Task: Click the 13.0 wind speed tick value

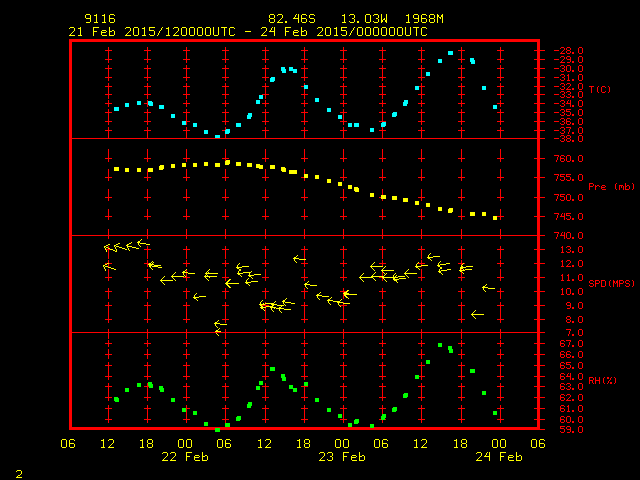Action: (571, 250)
